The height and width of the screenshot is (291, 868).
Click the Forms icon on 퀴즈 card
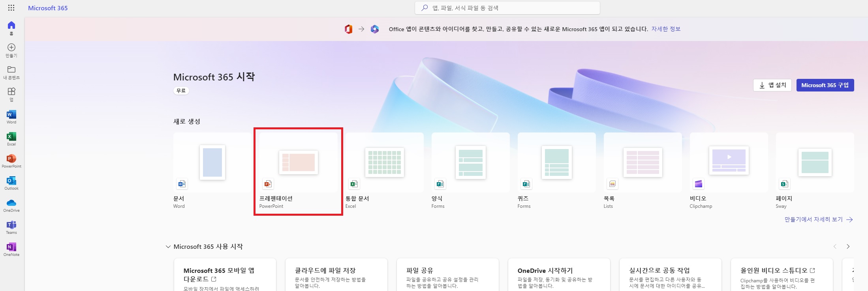526,184
